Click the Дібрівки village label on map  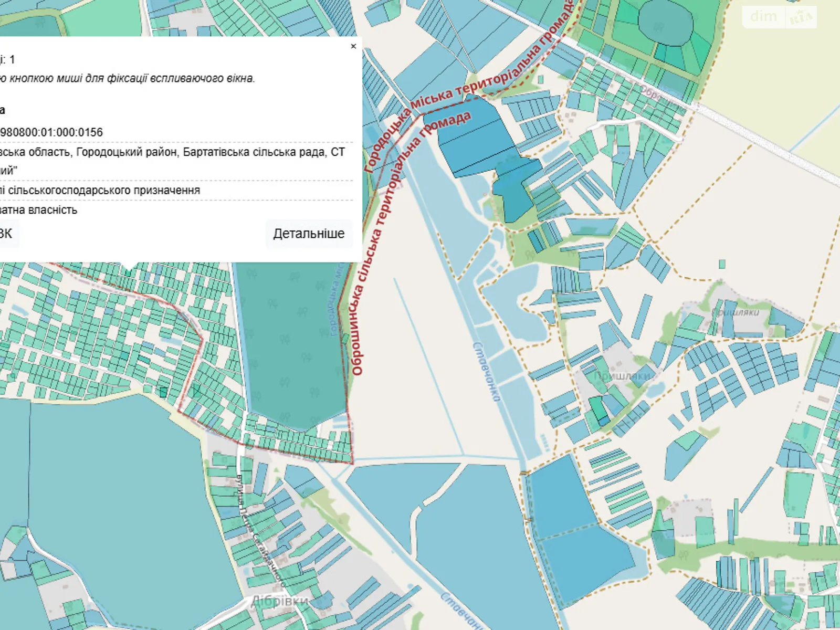pos(280,601)
